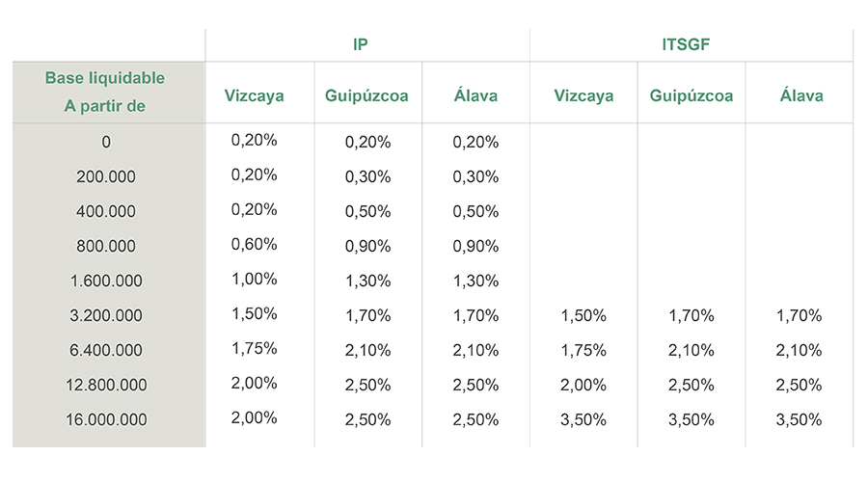Select the Guipúzcoa header under ITSGF
This screenshot has height=482, width=868.
(x=692, y=95)
